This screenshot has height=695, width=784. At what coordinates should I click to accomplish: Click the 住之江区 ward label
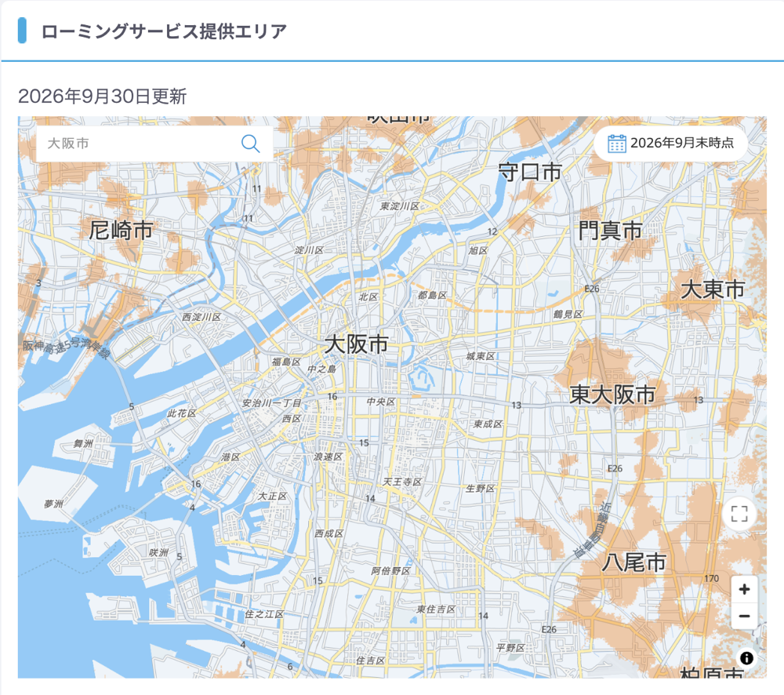point(264,614)
